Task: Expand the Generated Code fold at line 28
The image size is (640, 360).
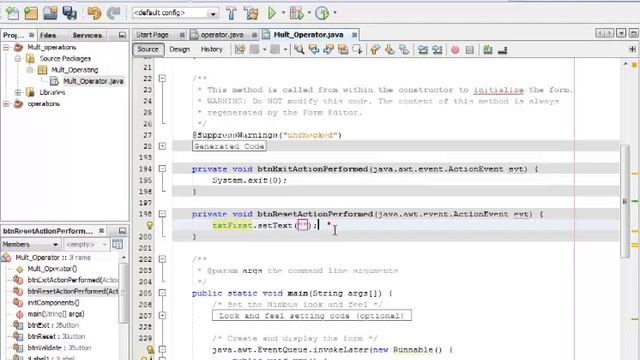Action: pyautogui.click(x=162, y=146)
